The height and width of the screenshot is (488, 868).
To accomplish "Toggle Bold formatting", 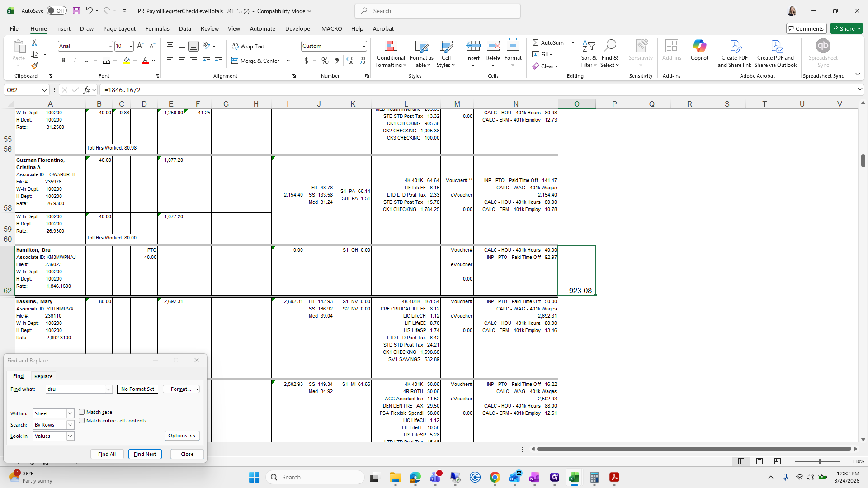I will (x=63, y=61).
